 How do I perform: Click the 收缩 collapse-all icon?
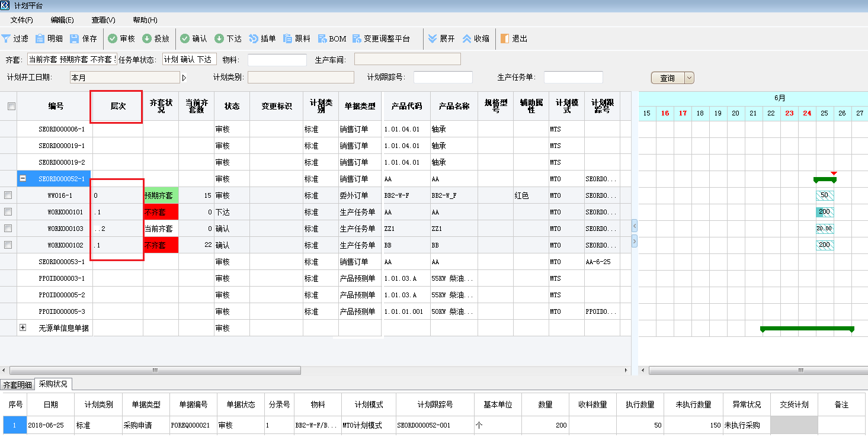click(467, 38)
